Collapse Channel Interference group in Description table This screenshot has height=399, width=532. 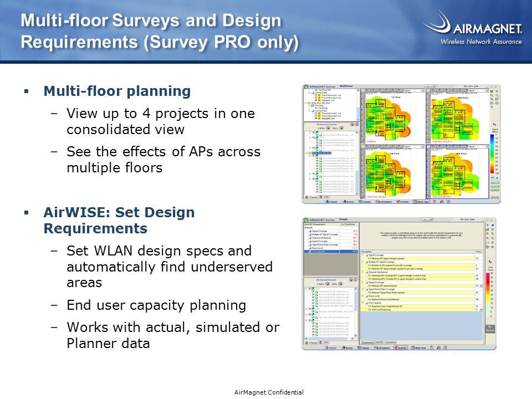(x=362, y=272)
